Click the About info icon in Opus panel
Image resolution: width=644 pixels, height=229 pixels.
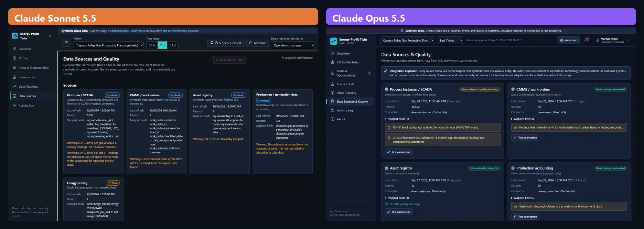(x=333, y=119)
